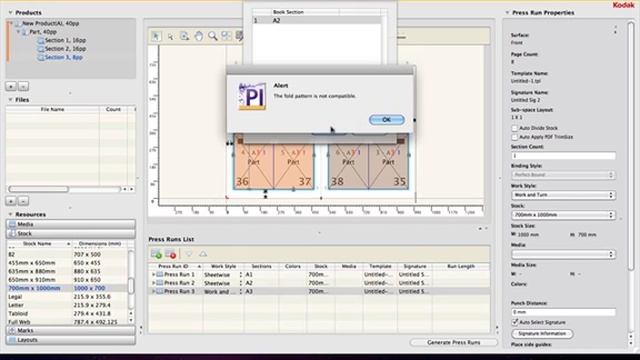Select 650mm x 910mm stock row
Screen dimensions: 640x360
67,280
